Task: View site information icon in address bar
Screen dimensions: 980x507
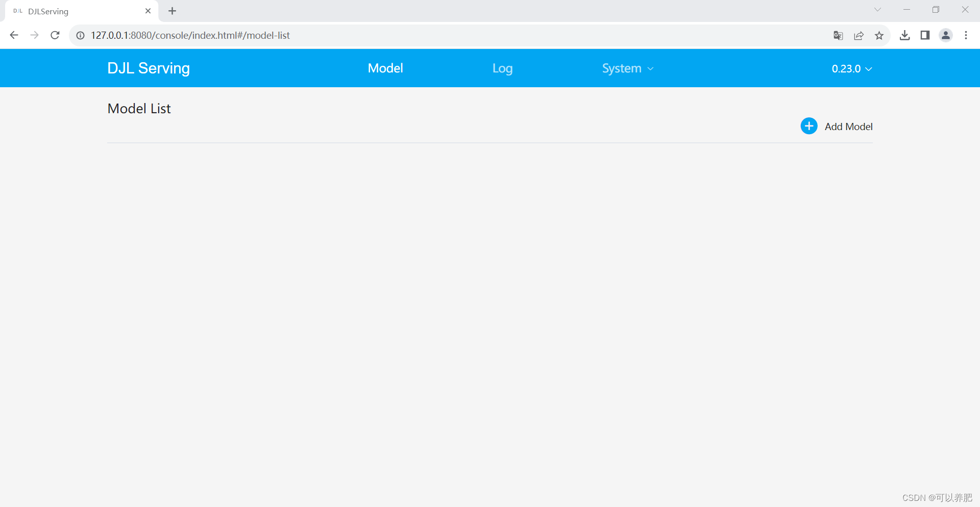Action: point(80,35)
